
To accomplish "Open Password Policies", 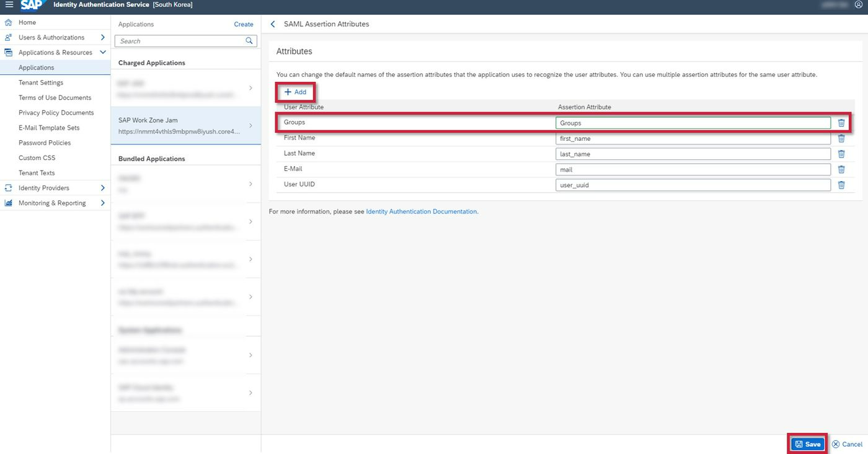I will click(x=45, y=143).
